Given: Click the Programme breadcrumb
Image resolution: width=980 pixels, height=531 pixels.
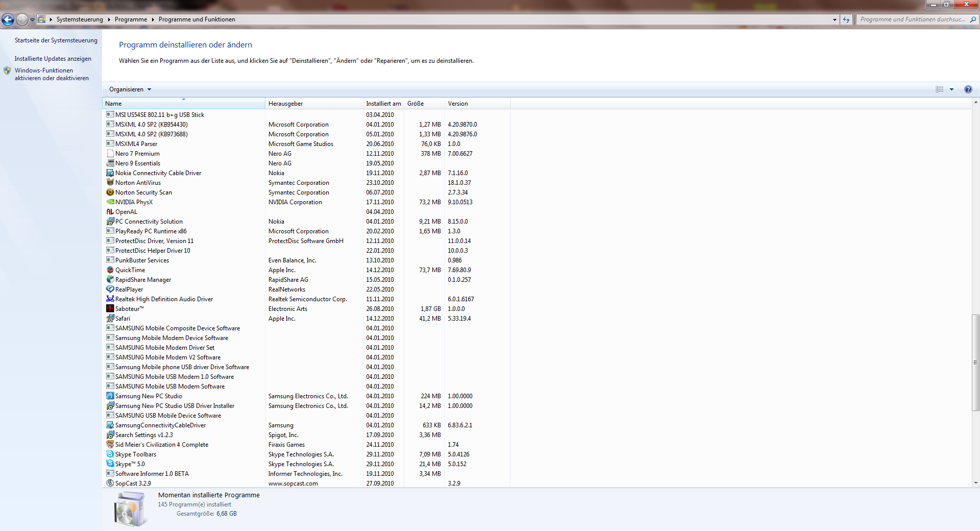Looking at the screenshot, I should click(x=131, y=19).
